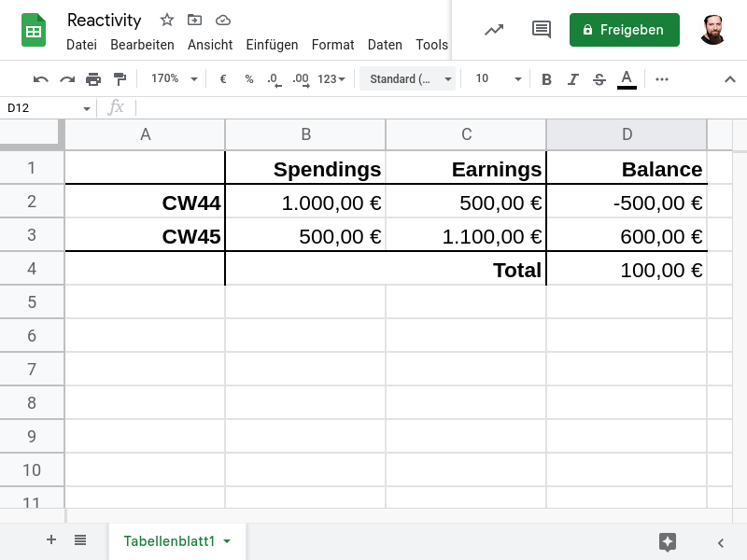The width and height of the screenshot is (747, 560).
Task: Select the Total balance cell 100,00 €
Action: pyautogui.click(x=627, y=270)
